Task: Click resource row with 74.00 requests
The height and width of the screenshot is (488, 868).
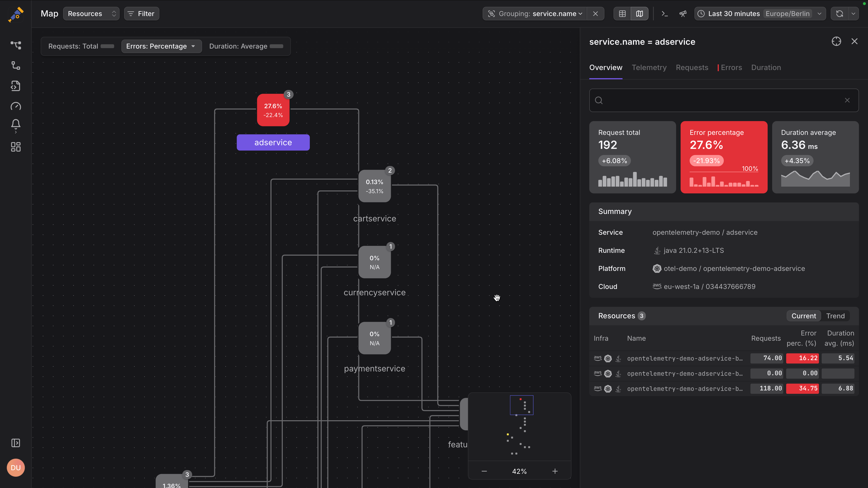Action: (724, 358)
